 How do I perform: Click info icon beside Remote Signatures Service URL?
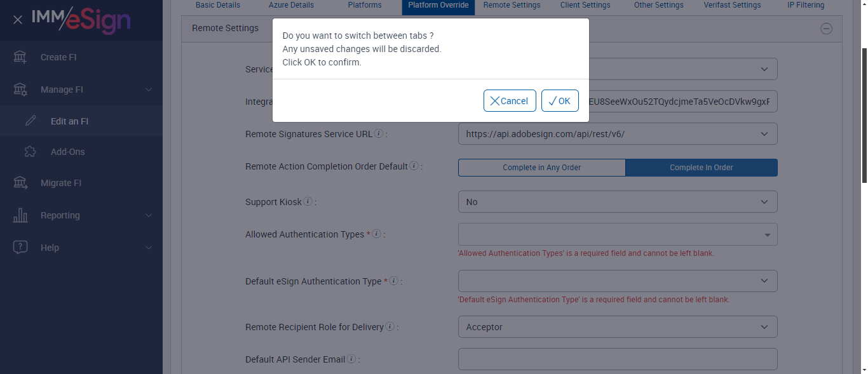pyautogui.click(x=379, y=134)
